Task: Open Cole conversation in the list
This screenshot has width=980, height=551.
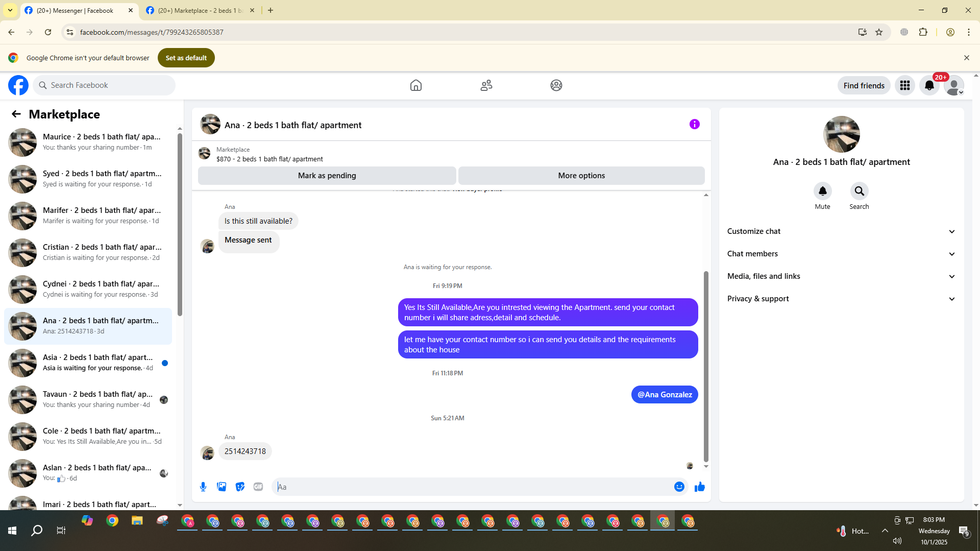Action: pyautogui.click(x=88, y=436)
